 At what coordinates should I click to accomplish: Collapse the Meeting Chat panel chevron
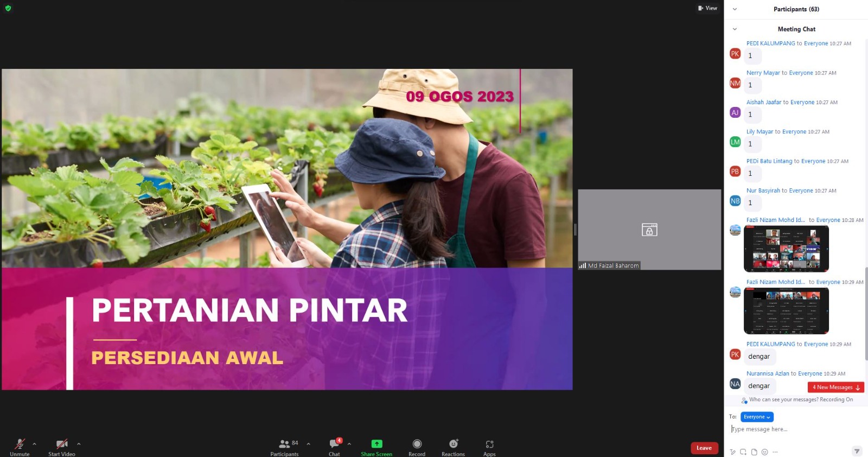735,29
